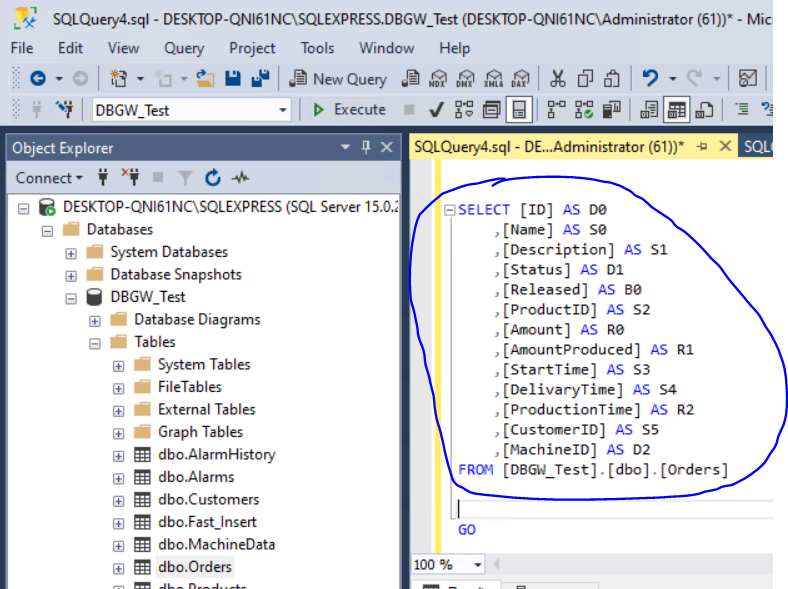Click the Change Connection icon
788x589 pixels.
click(x=65, y=109)
